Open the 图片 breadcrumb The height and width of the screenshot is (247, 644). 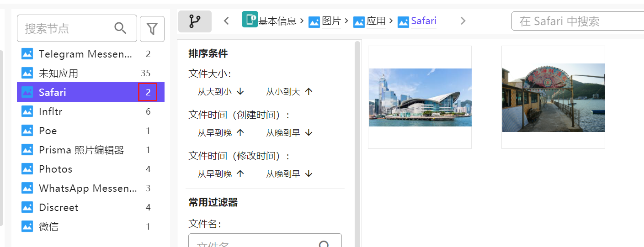click(331, 21)
